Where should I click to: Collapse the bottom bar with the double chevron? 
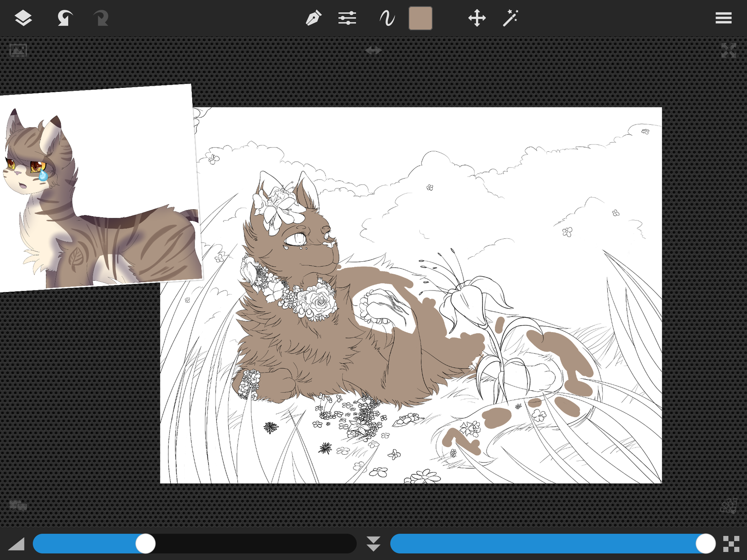(373, 544)
